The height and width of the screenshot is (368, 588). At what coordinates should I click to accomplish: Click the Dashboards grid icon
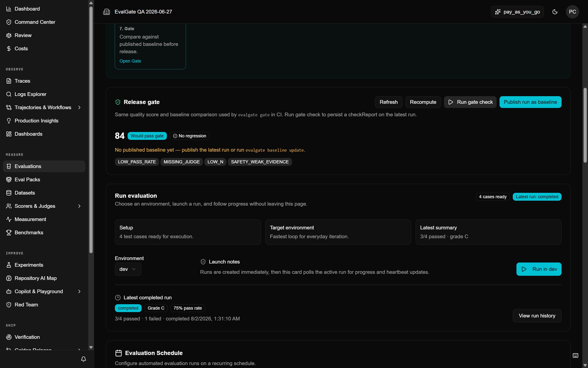point(9,134)
